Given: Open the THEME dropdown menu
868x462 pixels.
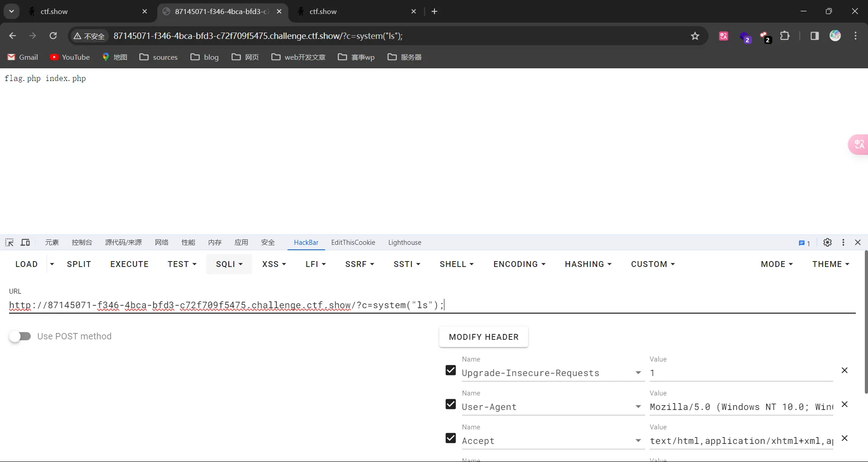Looking at the screenshot, I should [x=831, y=264].
